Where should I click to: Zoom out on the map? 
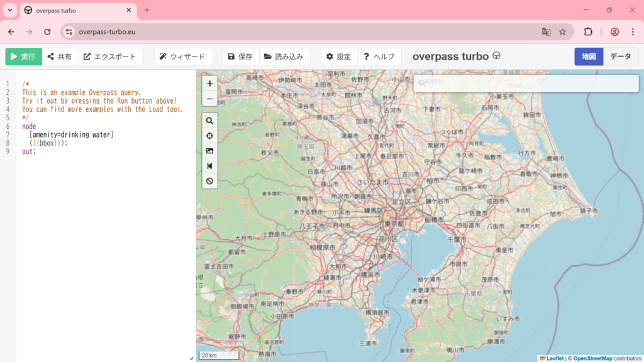coord(210,99)
